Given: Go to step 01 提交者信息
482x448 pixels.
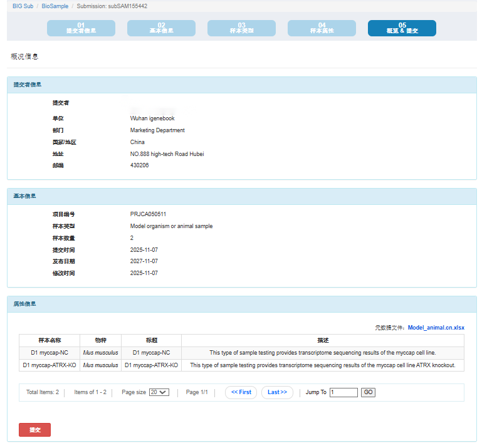Looking at the screenshot, I should click(x=81, y=28).
